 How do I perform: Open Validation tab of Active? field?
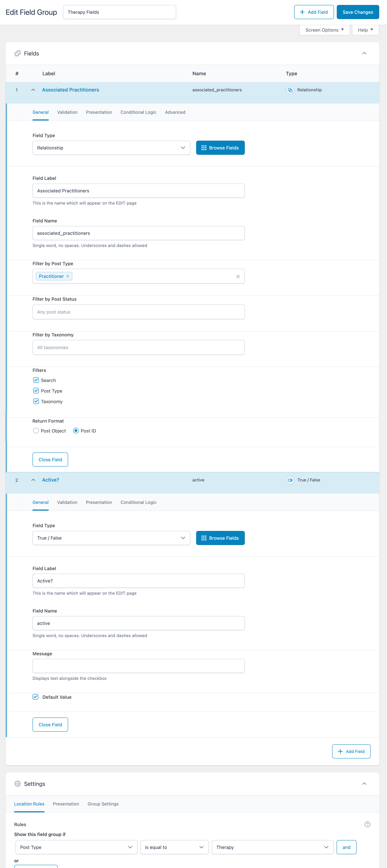(67, 502)
